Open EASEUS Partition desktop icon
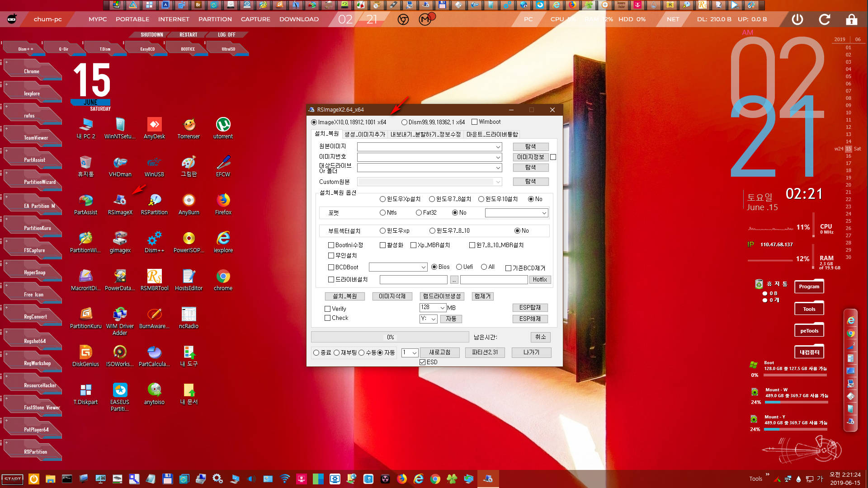Viewport: 868px width, 488px height. tap(120, 397)
